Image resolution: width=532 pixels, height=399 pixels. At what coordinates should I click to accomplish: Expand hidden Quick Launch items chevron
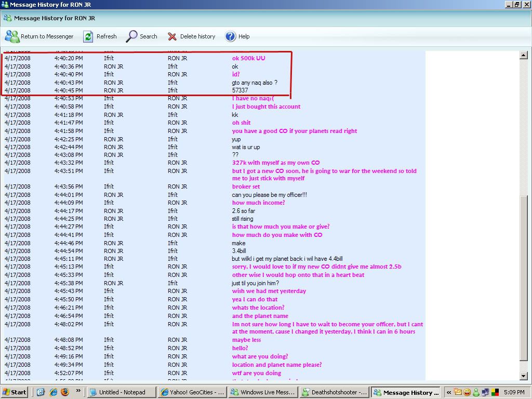click(78, 391)
